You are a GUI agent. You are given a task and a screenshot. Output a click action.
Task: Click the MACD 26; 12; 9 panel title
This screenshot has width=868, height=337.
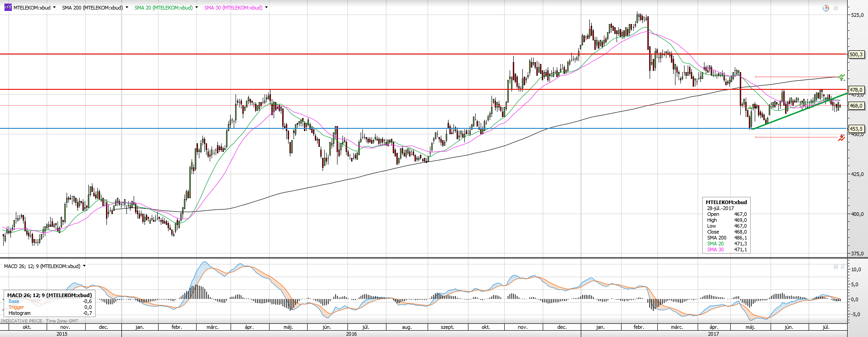42,266
